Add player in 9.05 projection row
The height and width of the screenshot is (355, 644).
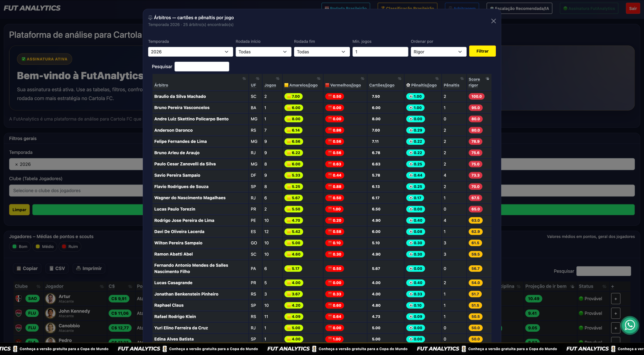click(616, 328)
